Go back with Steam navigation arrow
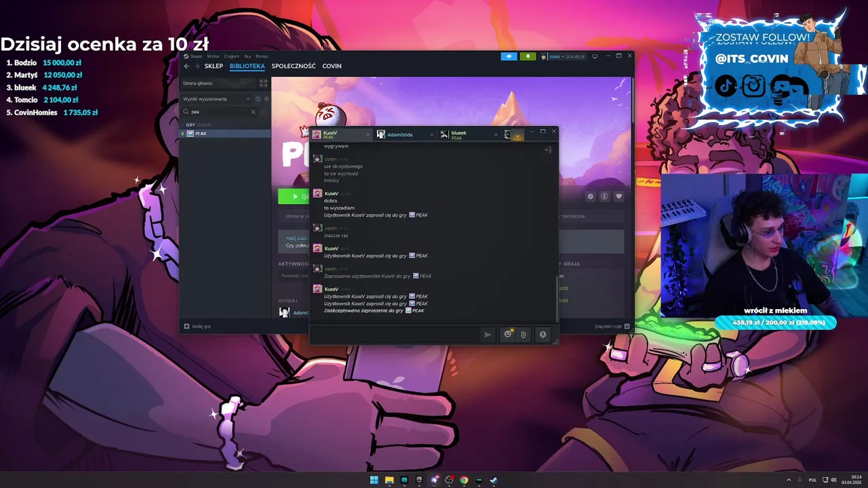Screen dimensions: 868x488 tap(186, 66)
